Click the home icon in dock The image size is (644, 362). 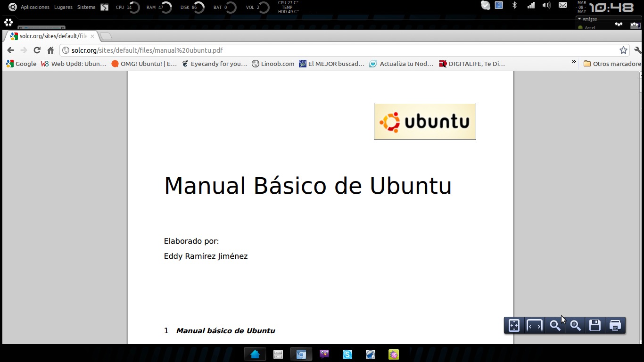coord(255,354)
